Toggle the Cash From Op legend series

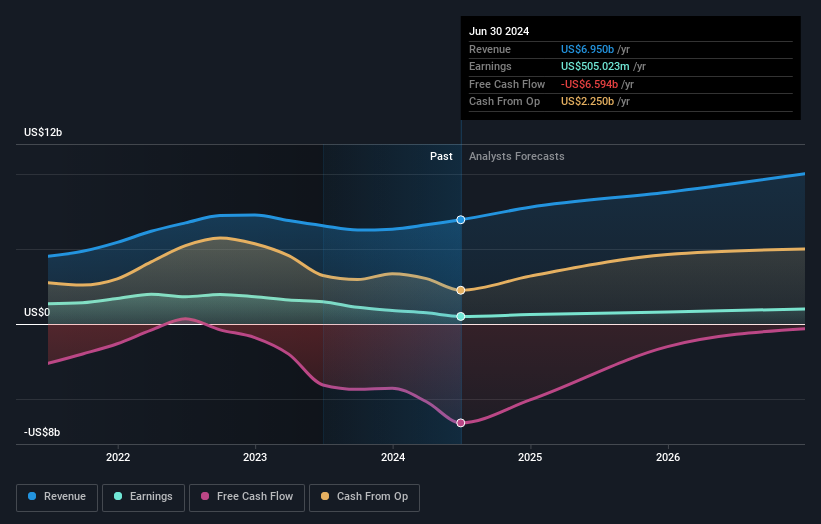(x=364, y=497)
